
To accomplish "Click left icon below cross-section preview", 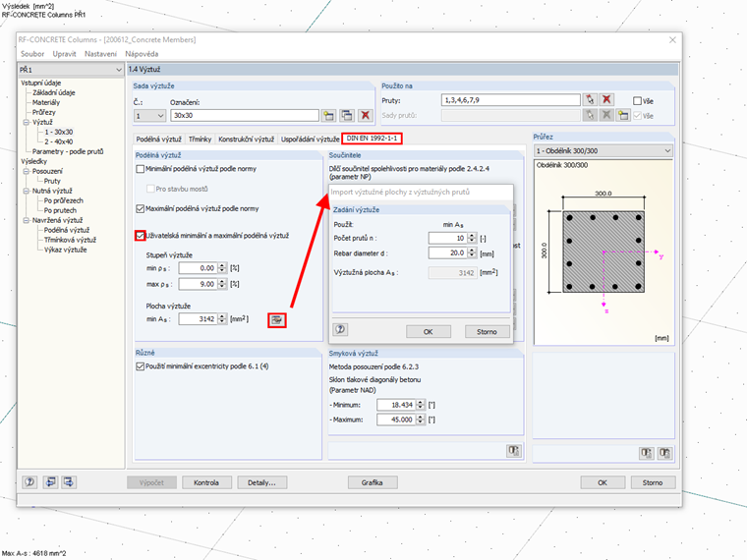I will click(x=647, y=453).
